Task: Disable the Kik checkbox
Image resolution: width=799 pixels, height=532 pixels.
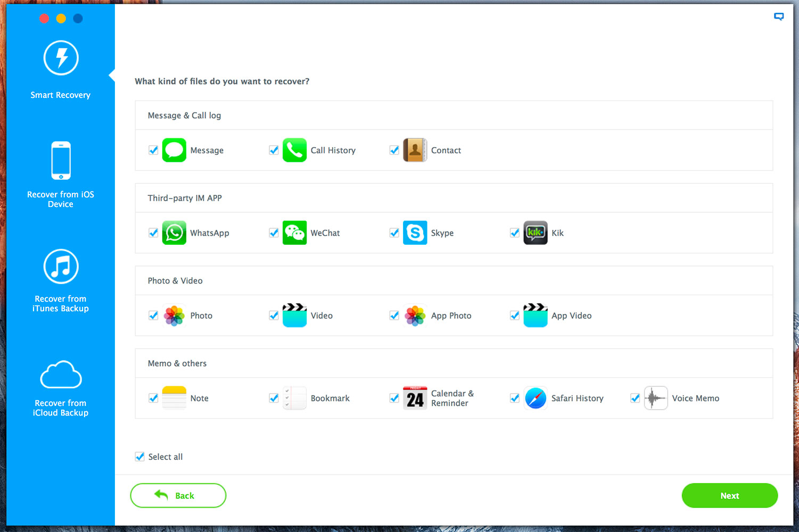Action: pyautogui.click(x=515, y=232)
